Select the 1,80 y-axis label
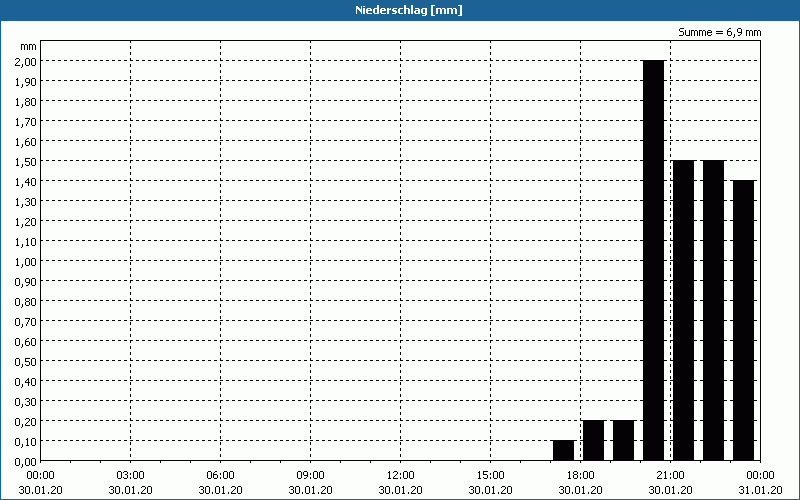This screenshot has width=800, height=500. (x=26, y=102)
